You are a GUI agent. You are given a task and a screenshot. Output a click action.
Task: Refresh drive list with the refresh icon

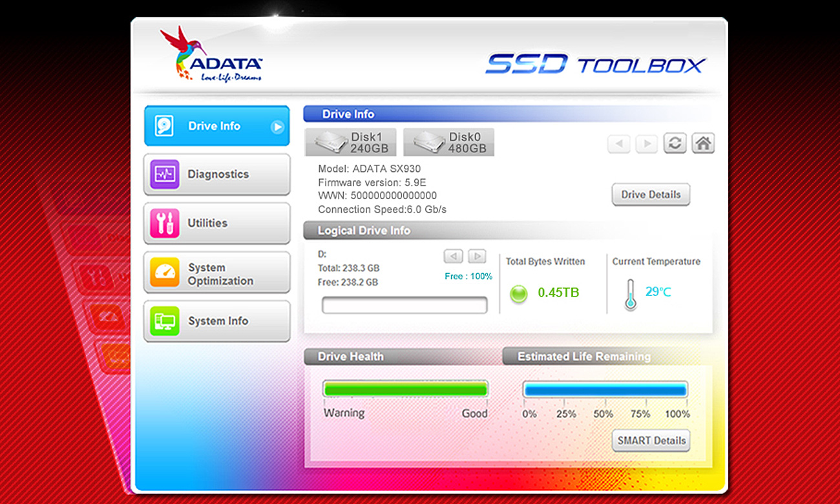[675, 143]
